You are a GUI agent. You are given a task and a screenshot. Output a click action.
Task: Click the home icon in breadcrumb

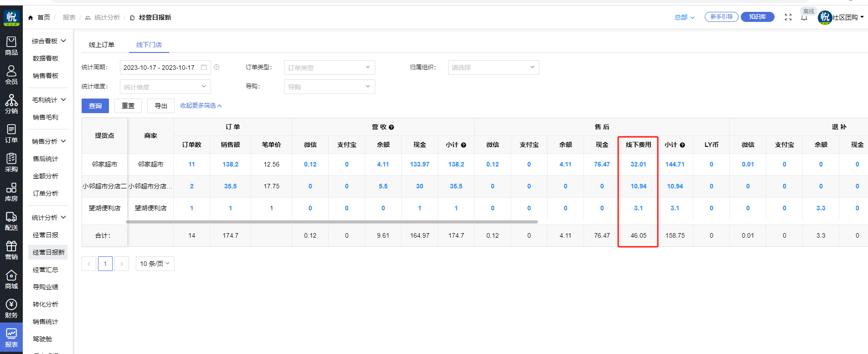(x=31, y=18)
